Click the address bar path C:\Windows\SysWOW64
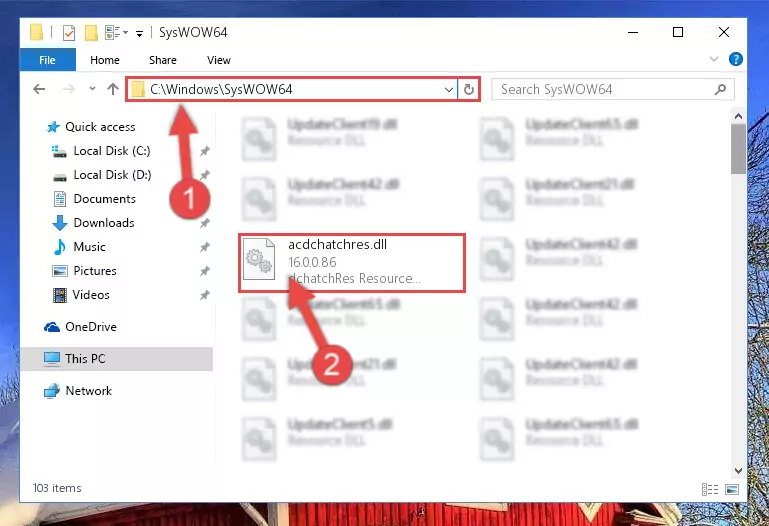 pyautogui.click(x=221, y=89)
